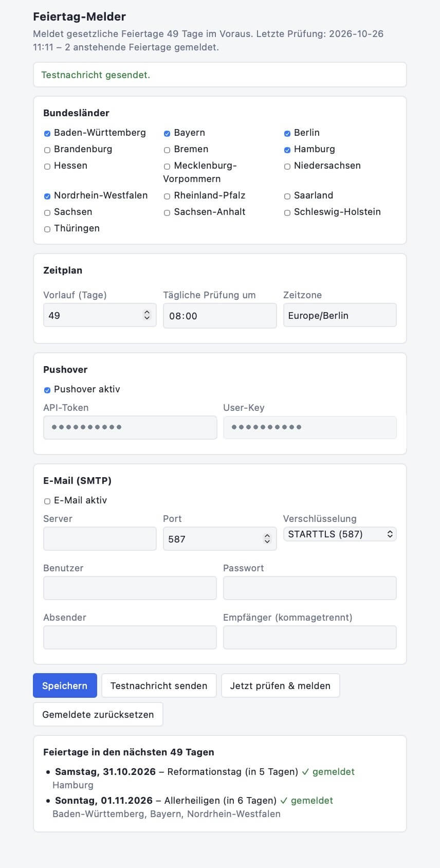Disable the Pushover aktiv checkbox
Screen dimensions: 440x868
tap(47, 390)
